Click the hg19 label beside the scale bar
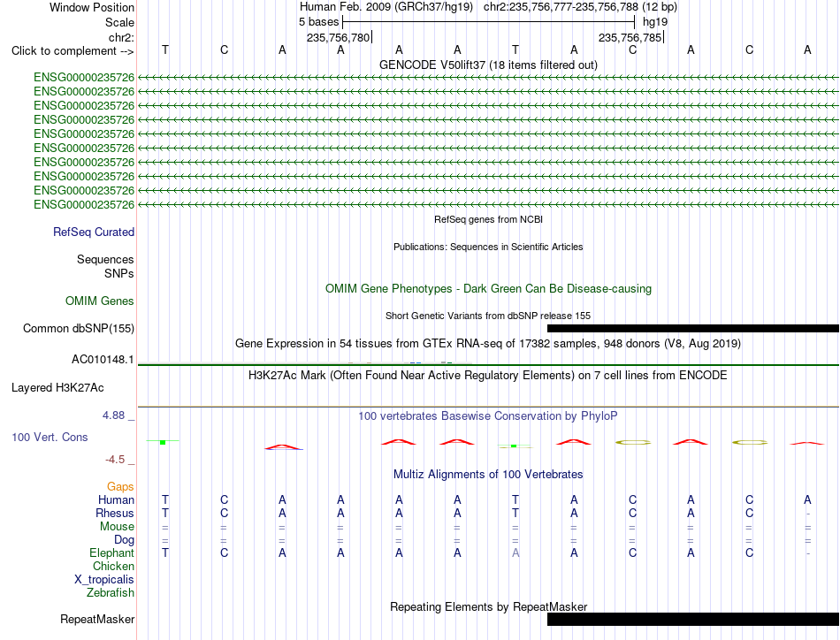840x640 pixels. (x=654, y=22)
